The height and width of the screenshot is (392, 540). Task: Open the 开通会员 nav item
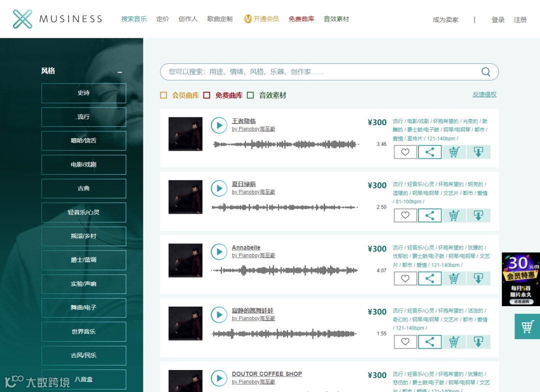click(261, 19)
